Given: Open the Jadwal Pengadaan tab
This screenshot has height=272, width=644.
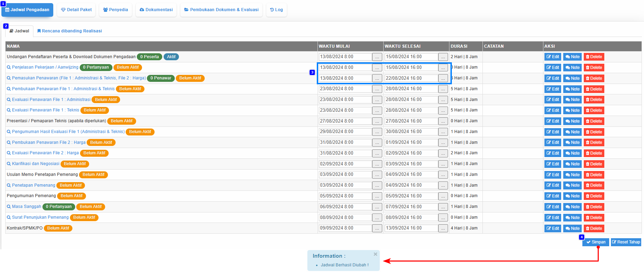Looking at the screenshot, I should [27, 10].
